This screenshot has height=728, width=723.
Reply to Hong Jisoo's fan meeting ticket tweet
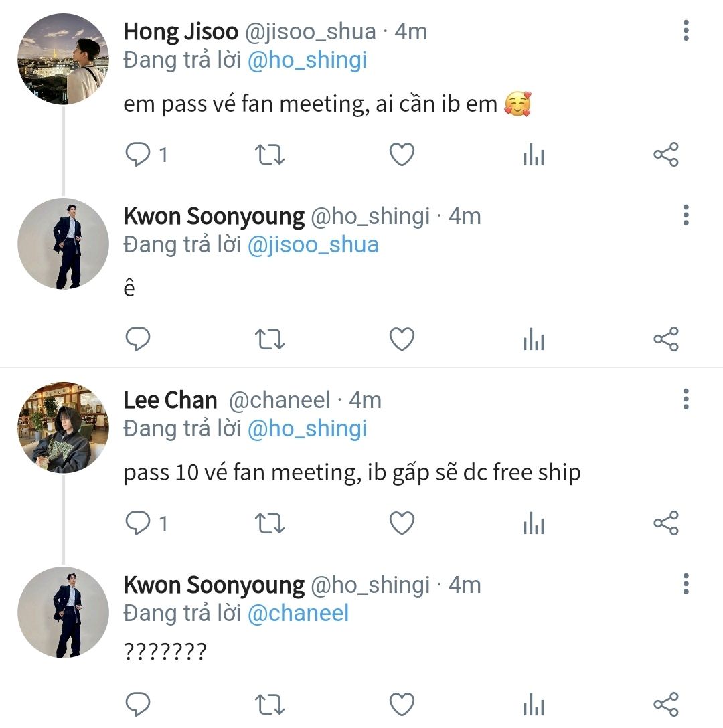point(139,155)
